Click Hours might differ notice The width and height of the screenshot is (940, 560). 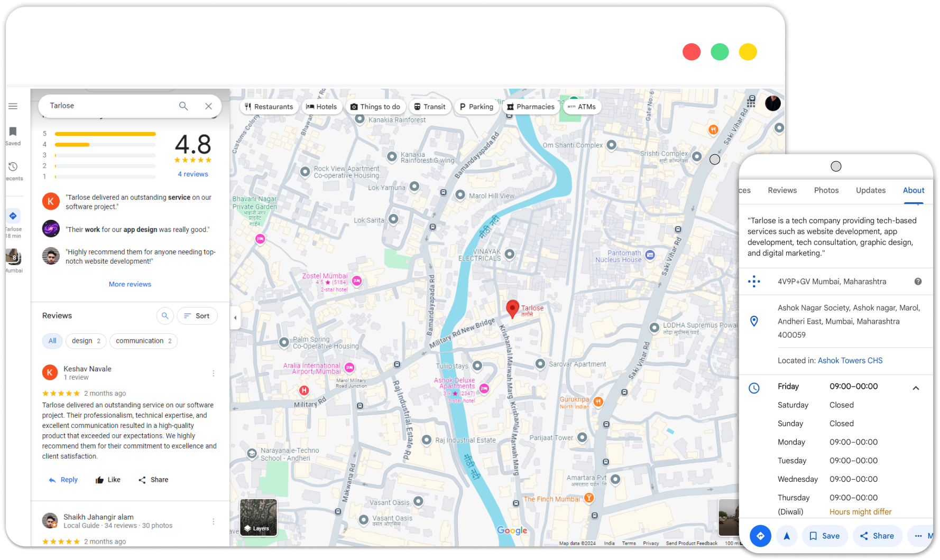tap(860, 512)
